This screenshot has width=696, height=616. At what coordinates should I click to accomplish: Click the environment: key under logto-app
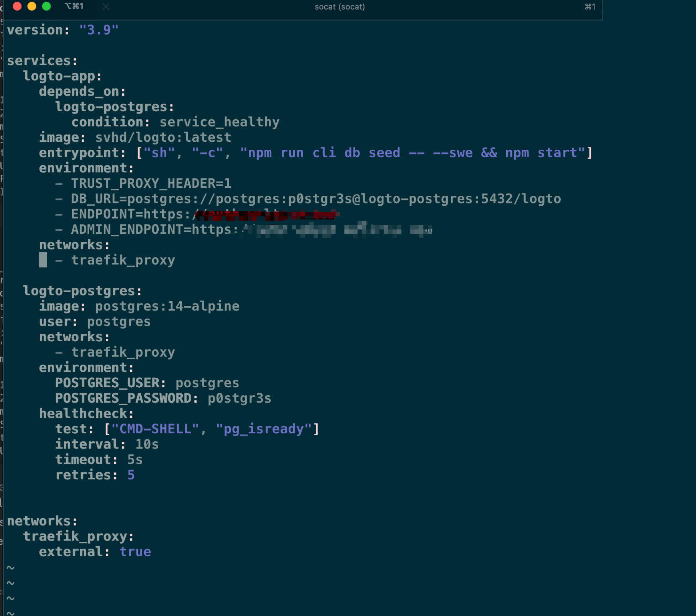point(86,168)
